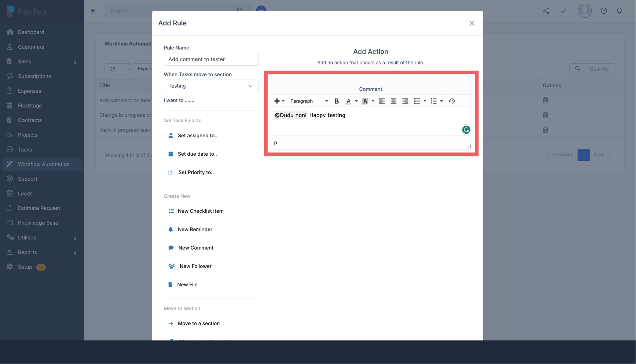Open the text highlight color swatch
This screenshot has height=364, width=636.
pos(365,100)
